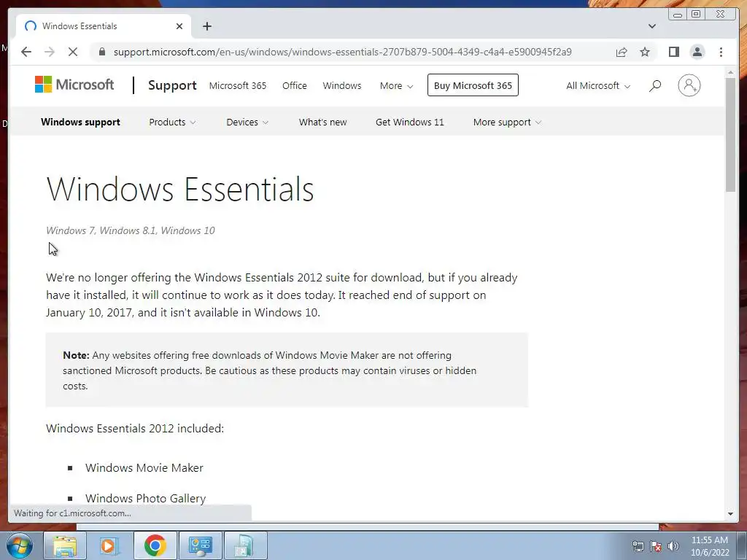
Task: Click the Note paragraph text
Action: [x=270, y=370]
